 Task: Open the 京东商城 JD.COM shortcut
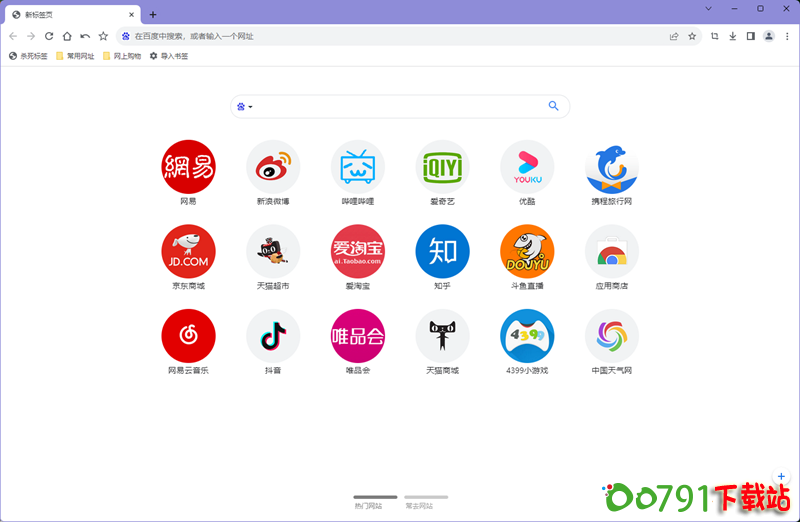(188, 252)
